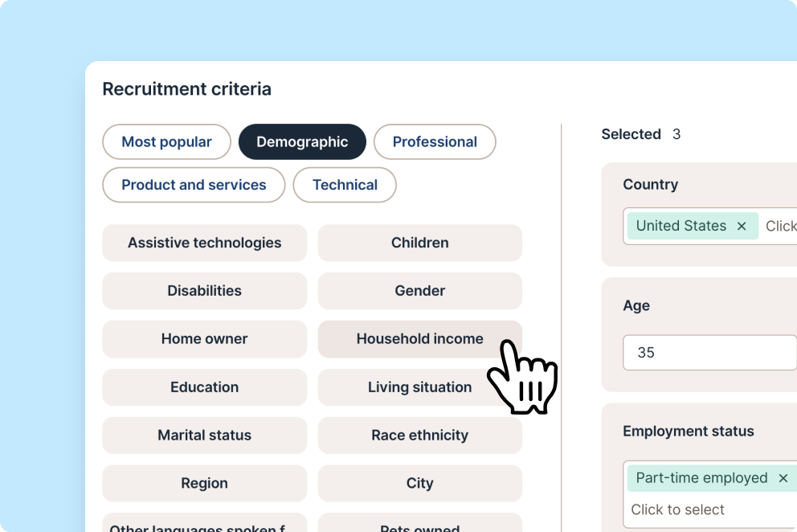
Task: Add the Race ethnicity criterion
Action: (x=420, y=435)
